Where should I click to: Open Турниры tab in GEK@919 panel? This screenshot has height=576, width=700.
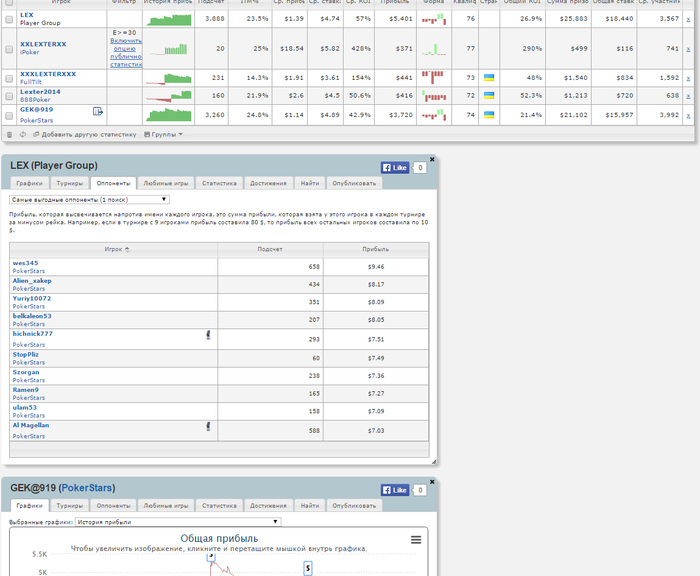point(70,505)
